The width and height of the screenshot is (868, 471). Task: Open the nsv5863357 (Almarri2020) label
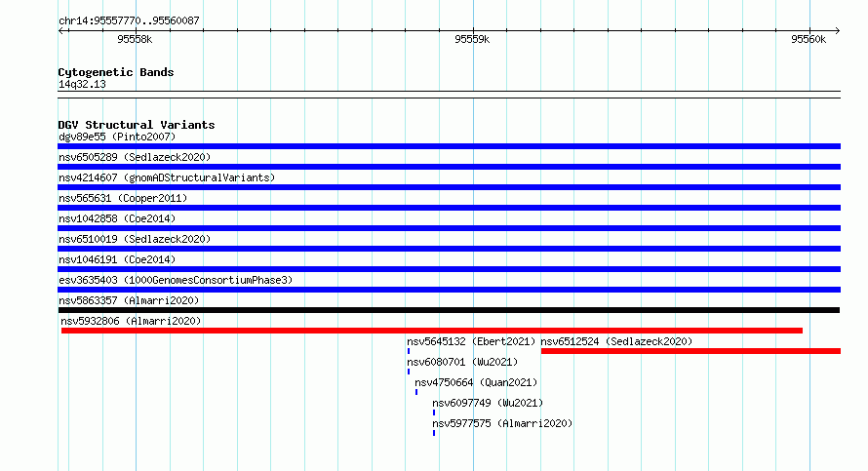[x=129, y=300]
